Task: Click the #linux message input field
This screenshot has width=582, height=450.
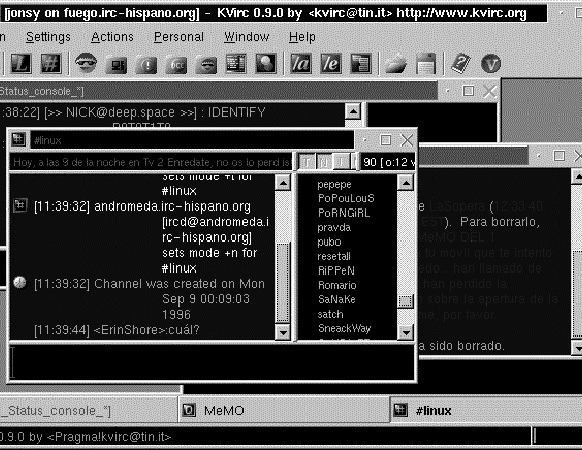Action: pos(212,362)
